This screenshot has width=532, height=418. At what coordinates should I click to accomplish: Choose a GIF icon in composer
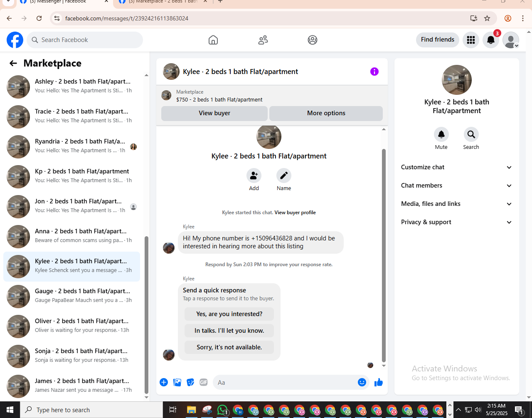204,382
